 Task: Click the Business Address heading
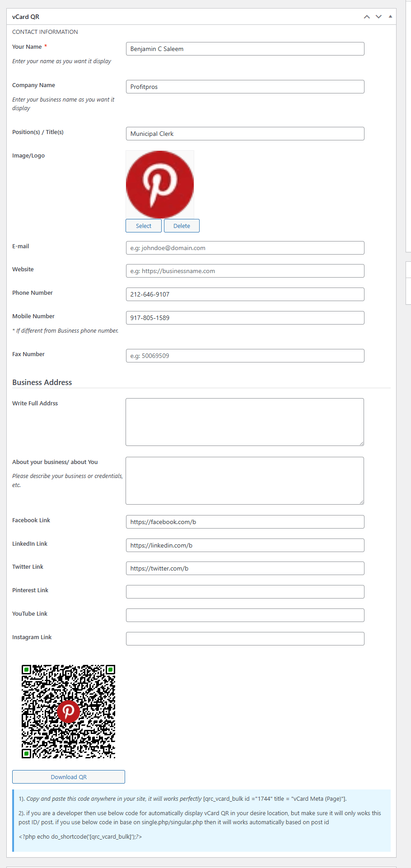coord(42,382)
